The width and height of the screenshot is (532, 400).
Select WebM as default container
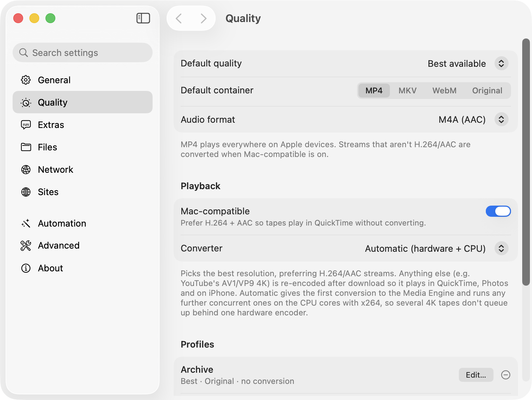click(444, 91)
